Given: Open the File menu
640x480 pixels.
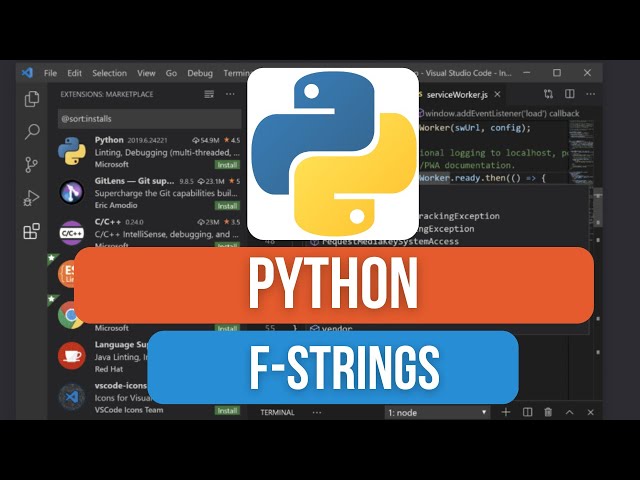Looking at the screenshot, I should coord(50,73).
